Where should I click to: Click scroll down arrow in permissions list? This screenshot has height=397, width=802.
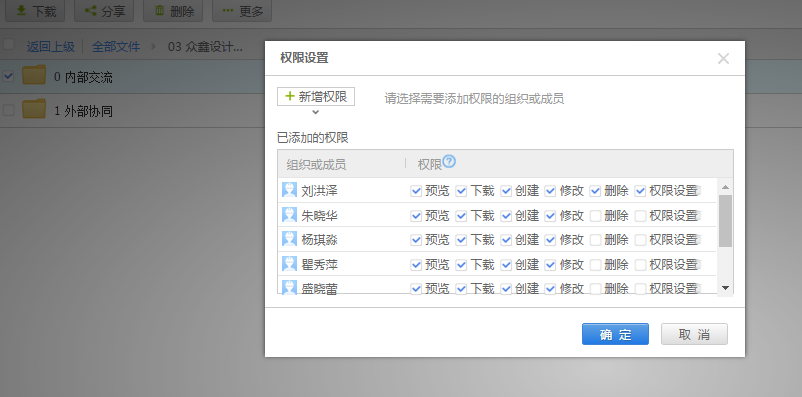725,288
